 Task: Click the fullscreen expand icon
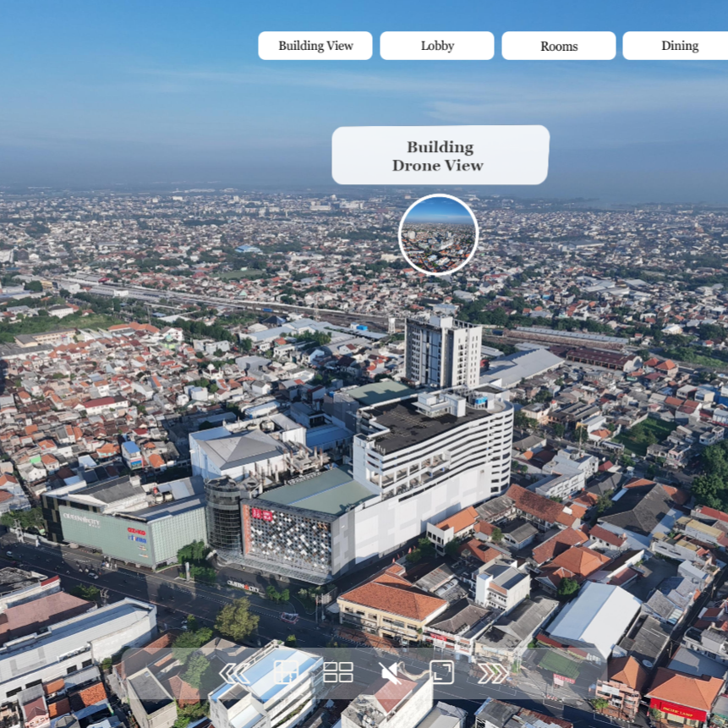point(442,673)
